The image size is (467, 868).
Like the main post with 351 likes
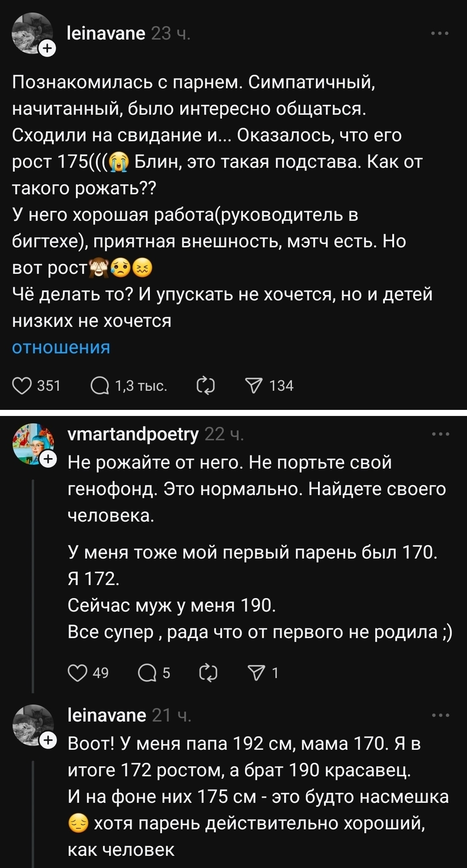pyautogui.click(x=22, y=386)
